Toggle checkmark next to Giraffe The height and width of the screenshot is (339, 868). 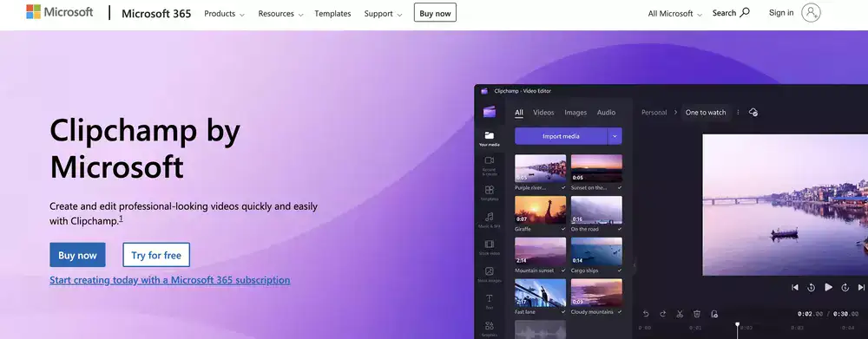(563, 229)
